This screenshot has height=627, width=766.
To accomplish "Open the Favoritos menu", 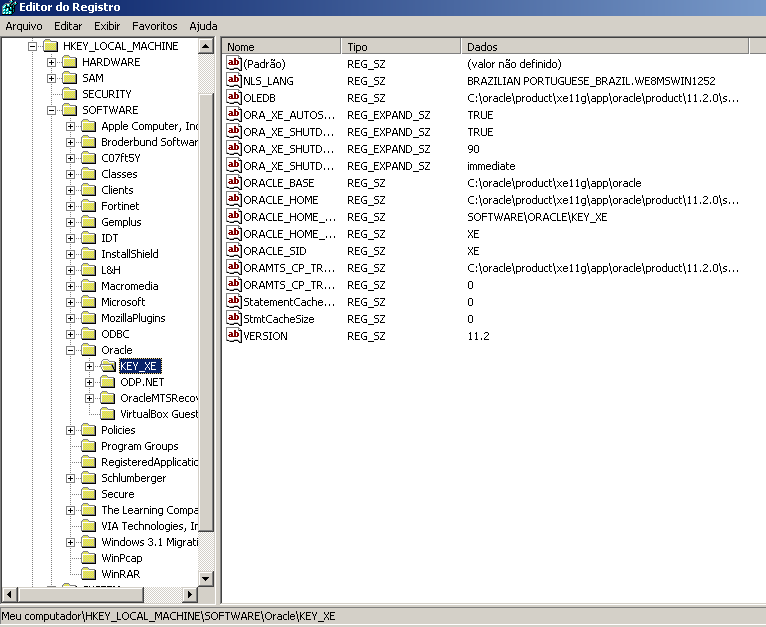I will click(x=153, y=26).
